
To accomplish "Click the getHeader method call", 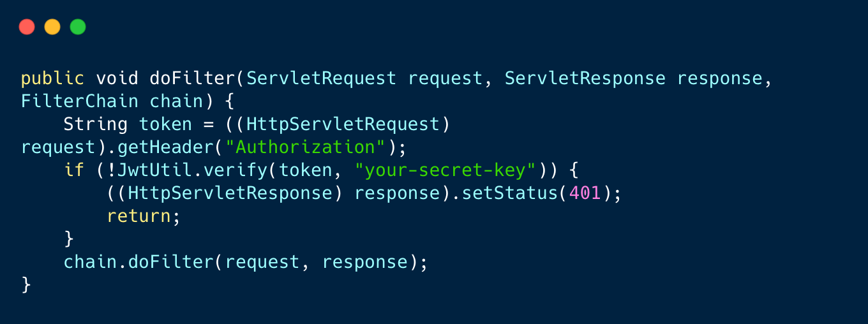I will pos(166,147).
